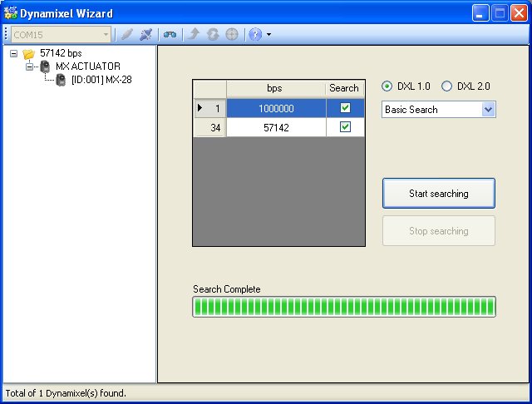Open the blue help question mark icon
Screen dimensions: 532x404
click(255, 34)
